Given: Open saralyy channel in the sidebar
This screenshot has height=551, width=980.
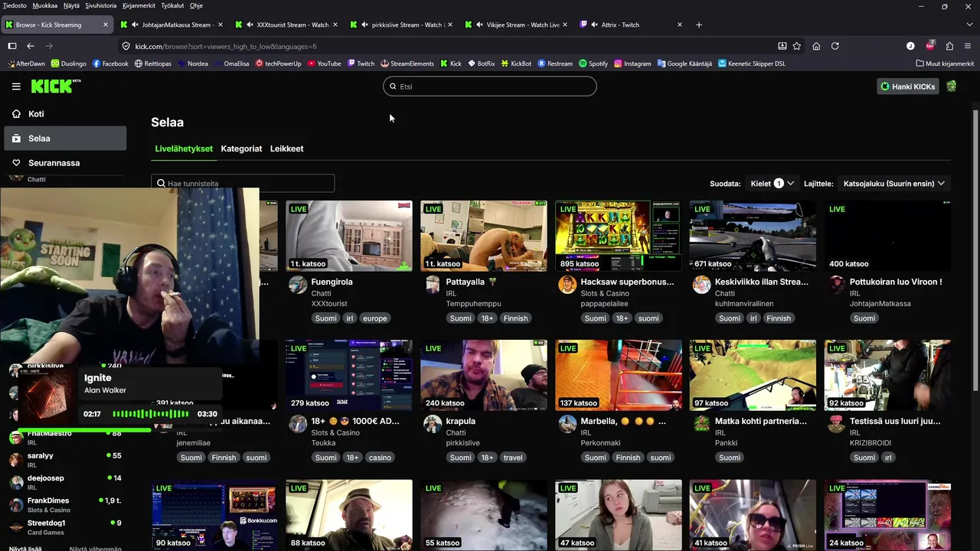Looking at the screenshot, I should coord(65,459).
